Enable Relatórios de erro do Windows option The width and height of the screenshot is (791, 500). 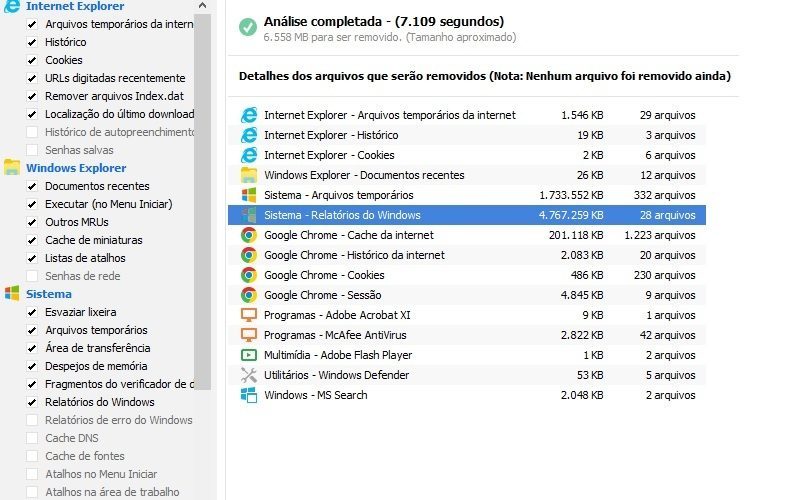pos(32,420)
